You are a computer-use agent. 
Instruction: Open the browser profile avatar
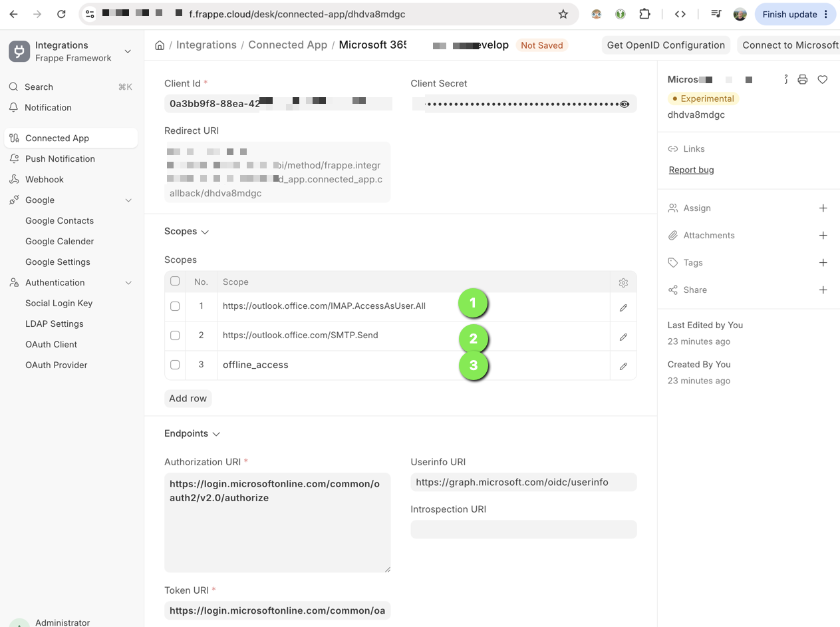click(740, 14)
